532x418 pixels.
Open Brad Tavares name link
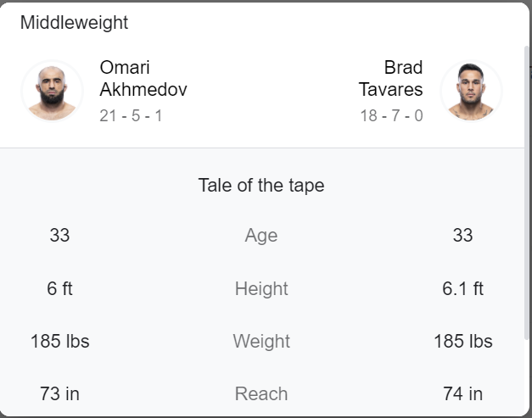click(390, 78)
